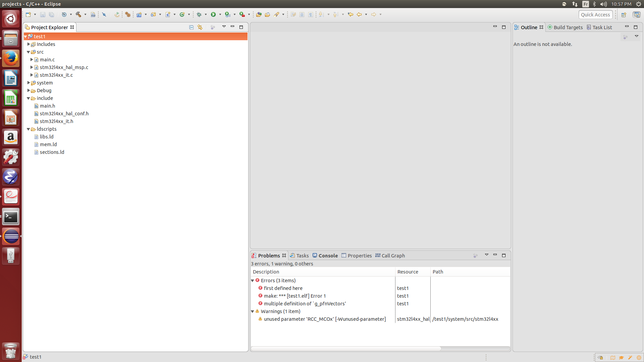Image resolution: width=644 pixels, height=362 pixels.
Task: Expand the Debug folder
Action: 29,90
